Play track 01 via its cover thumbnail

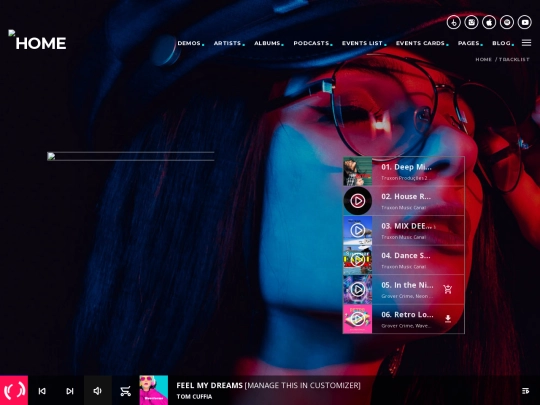click(x=358, y=172)
